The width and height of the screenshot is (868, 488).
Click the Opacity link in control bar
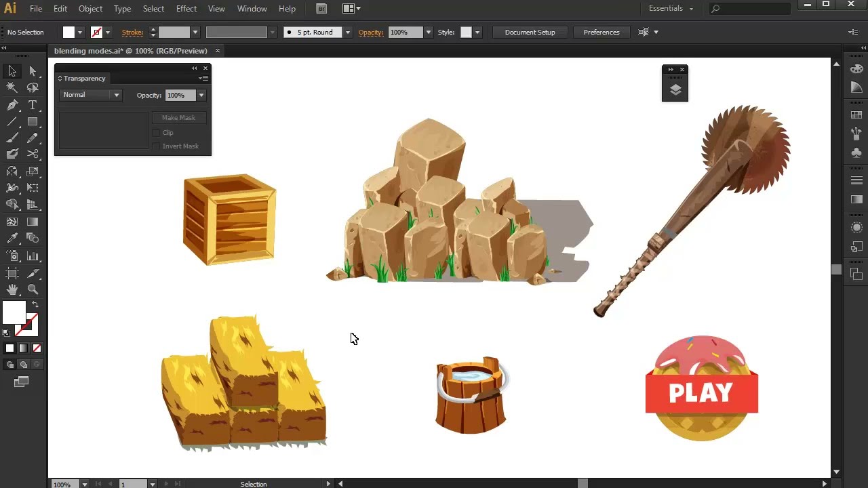[371, 32]
